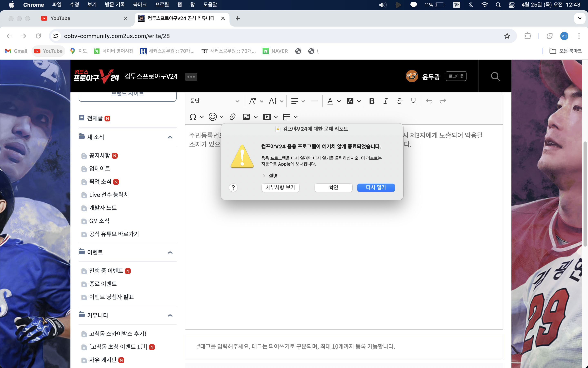Toggle bold formatting in the editor

[x=372, y=101]
